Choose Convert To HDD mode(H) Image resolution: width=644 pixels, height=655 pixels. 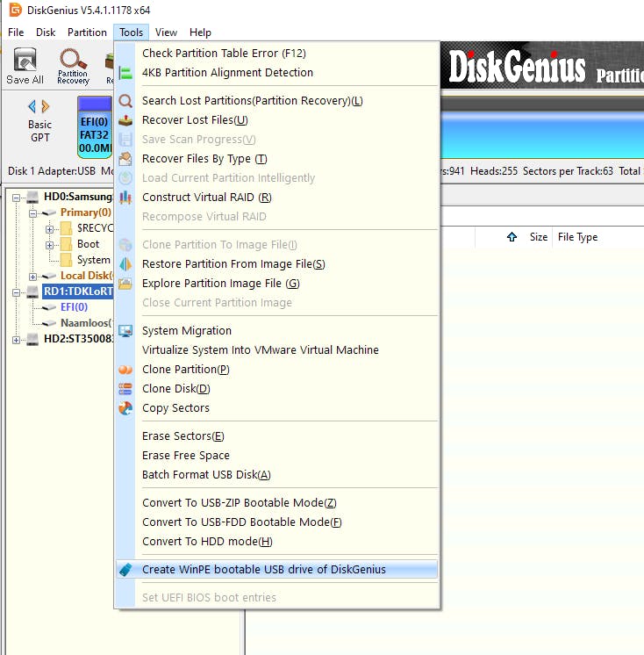277,542
